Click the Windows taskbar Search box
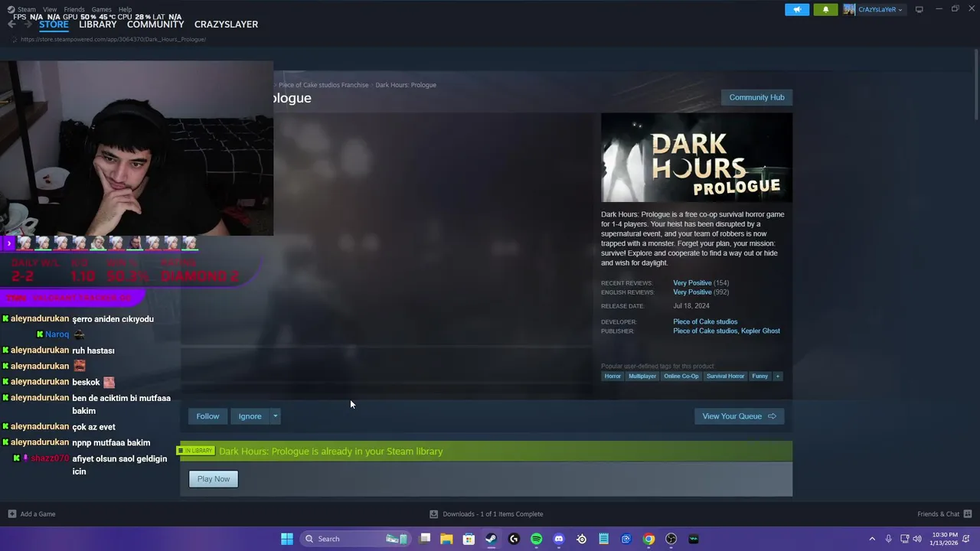The width and height of the screenshot is (980, 551). [354, 539]
